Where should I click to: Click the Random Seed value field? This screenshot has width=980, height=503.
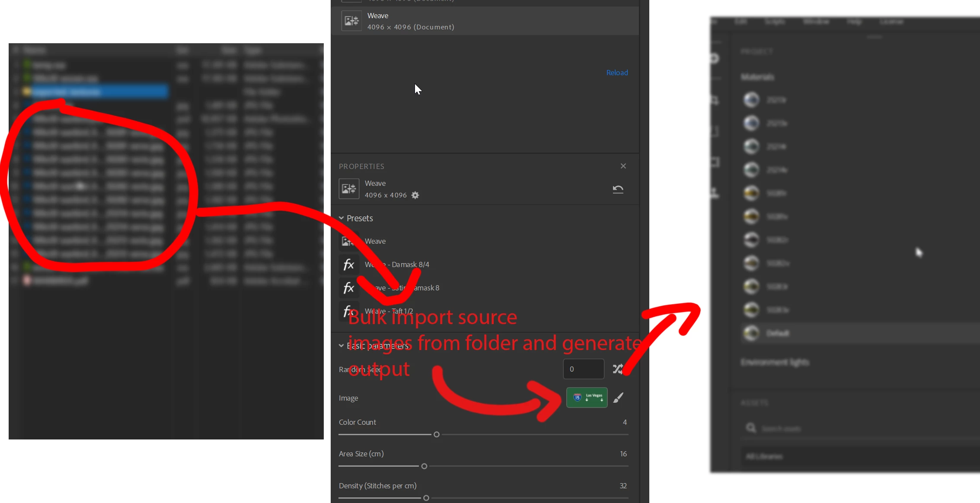[583, 369]
